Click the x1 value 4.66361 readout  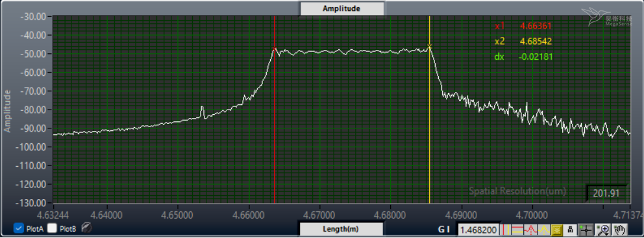coord(536,26)
